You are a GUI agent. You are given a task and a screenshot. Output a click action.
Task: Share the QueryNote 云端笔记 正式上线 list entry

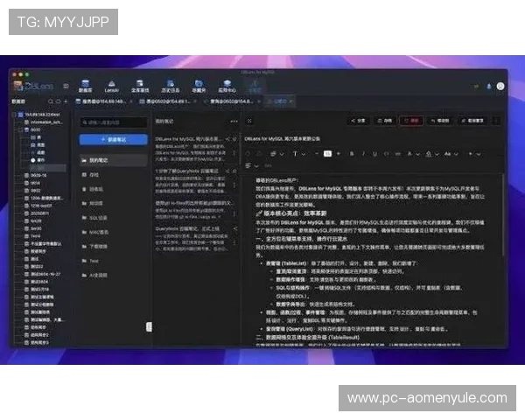coord(234,228)
